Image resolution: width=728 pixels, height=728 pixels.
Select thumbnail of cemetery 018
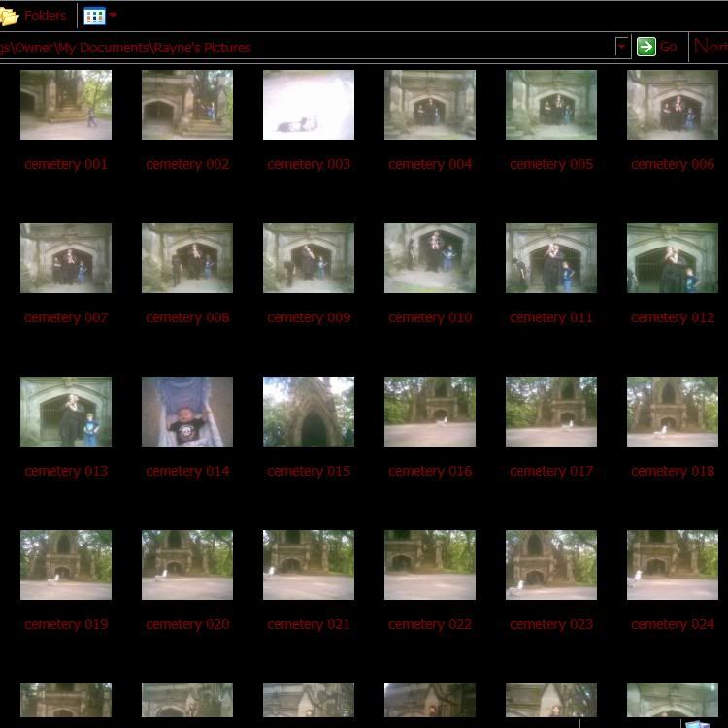673,412
